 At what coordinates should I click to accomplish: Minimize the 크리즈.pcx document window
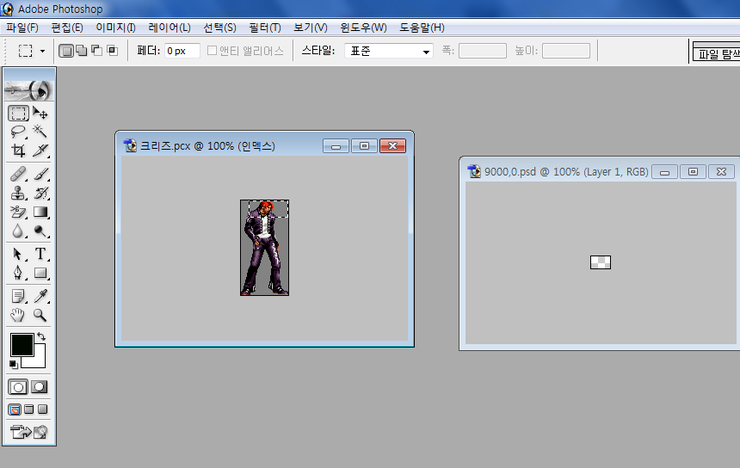336,146
